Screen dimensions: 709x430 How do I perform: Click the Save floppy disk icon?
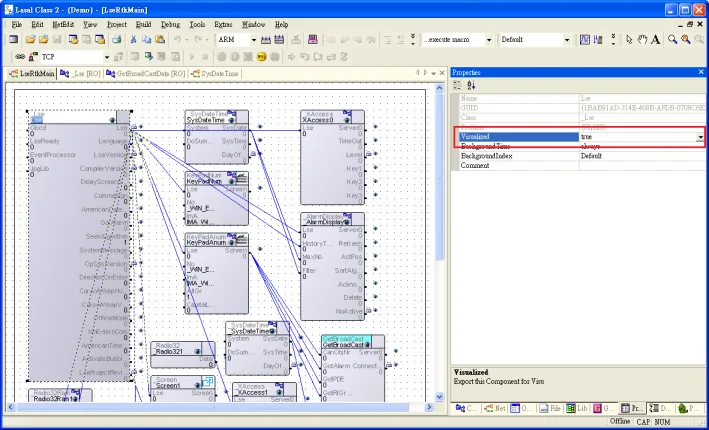point(57,40)
